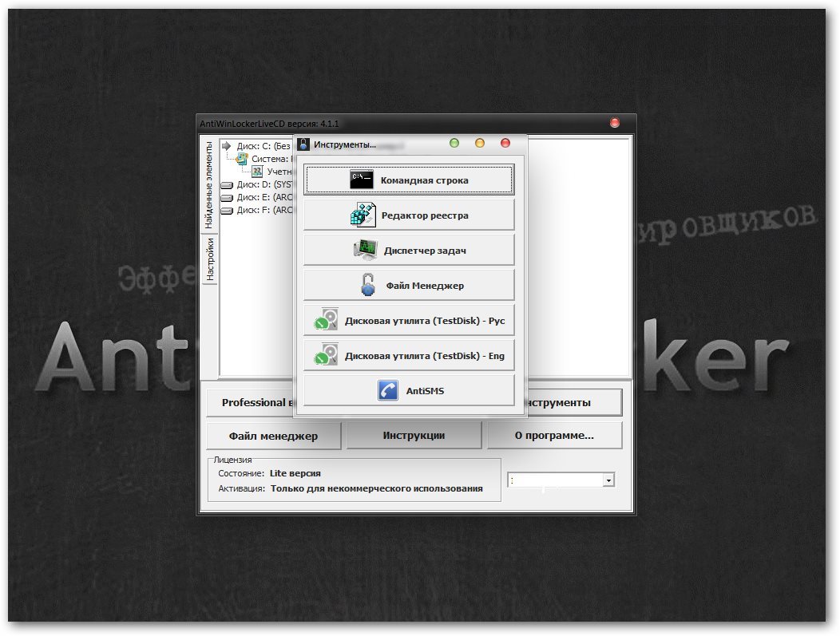Image resolution: width=840 pixels, height=636 pixels.
Task: Switch to Найденные элементы vertical tab
Action: click(x=209, y=184)
